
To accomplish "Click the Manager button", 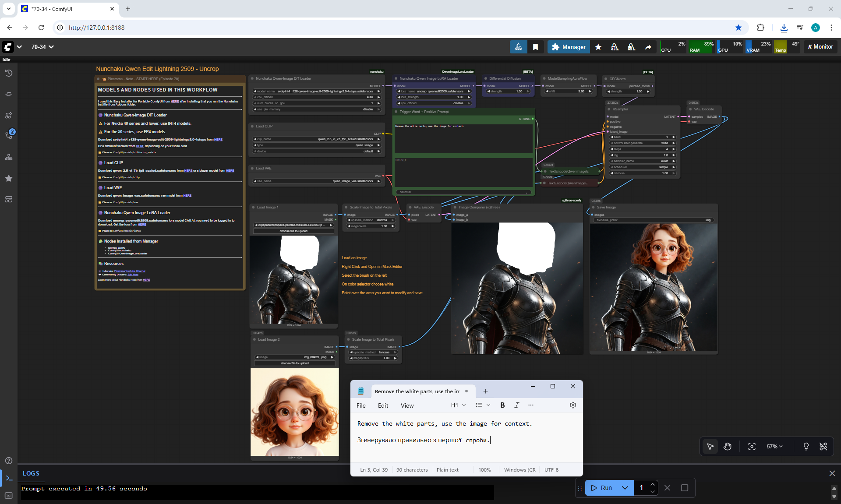I will (569, 47).
